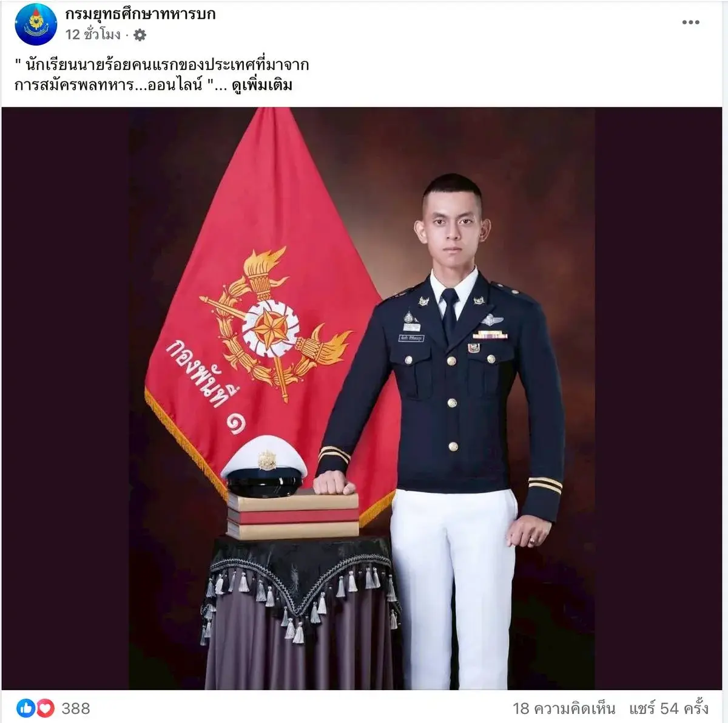The width and height of the screenshot is (728, 723).
Task: Open the three-dot post options menu
Action: point(690,22)
